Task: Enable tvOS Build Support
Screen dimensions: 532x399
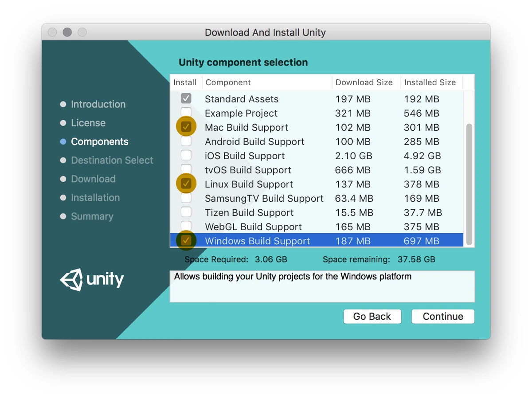Action: (x=186, y=169)
